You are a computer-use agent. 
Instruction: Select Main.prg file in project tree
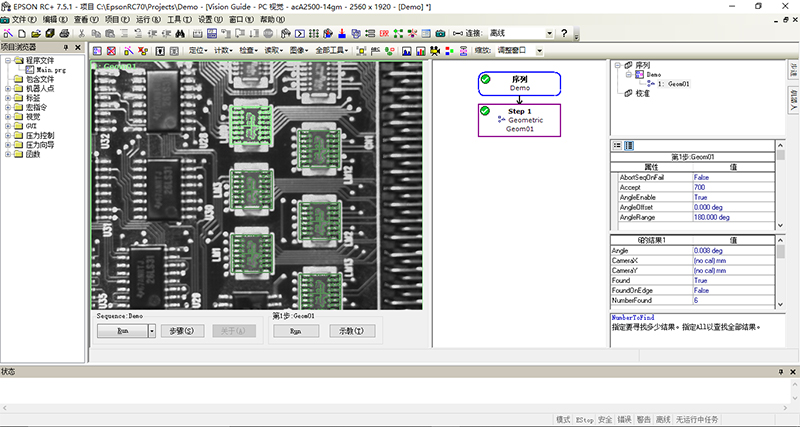coord(49,69)
